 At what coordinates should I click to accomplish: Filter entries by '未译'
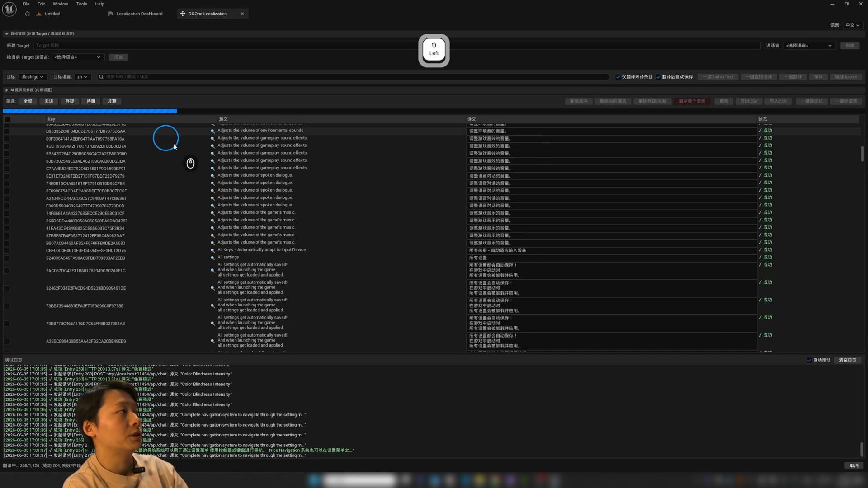[x=49, y=101]
